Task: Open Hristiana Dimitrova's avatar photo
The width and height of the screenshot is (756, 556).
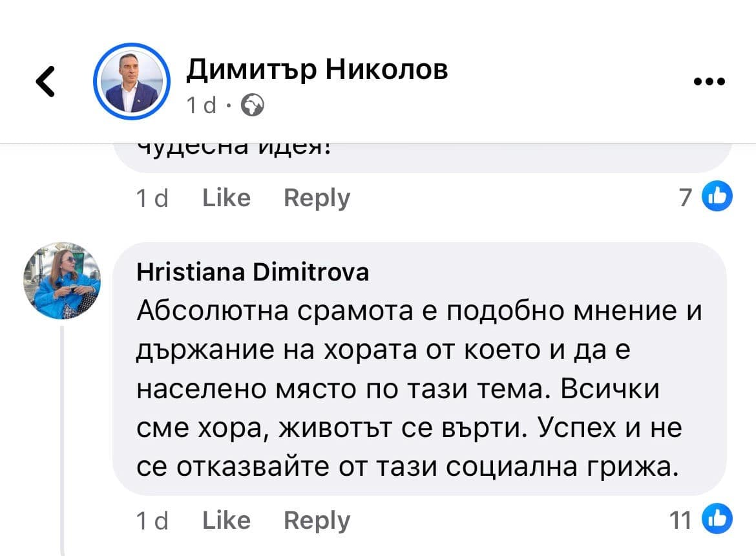Action: click(62, 281)
